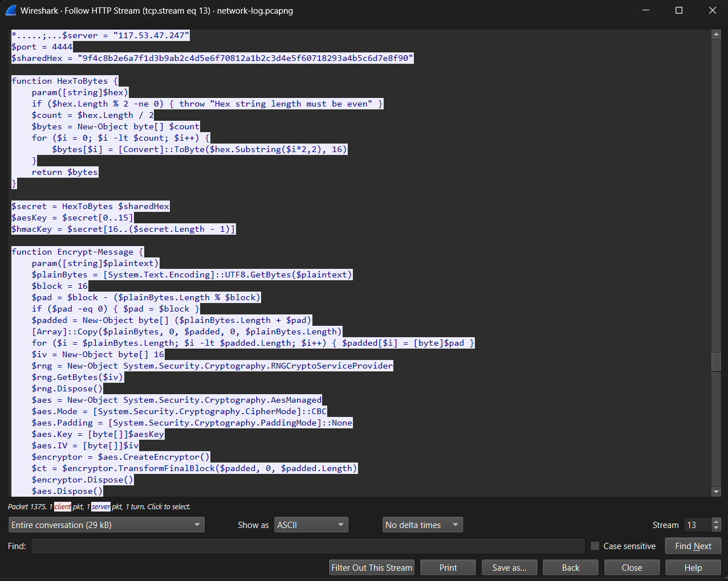Expand the Show as ASCII dropdown

[311, 525]
